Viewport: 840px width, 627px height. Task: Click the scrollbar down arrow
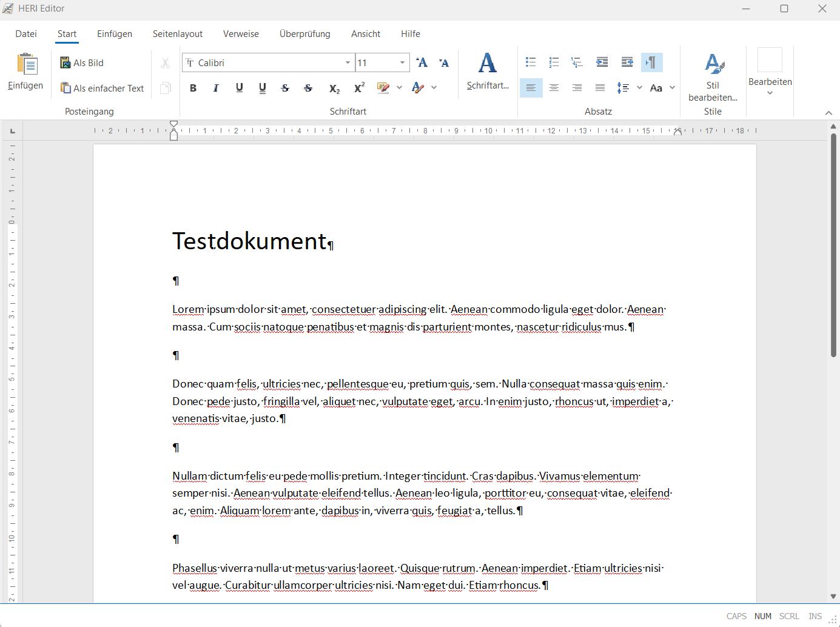click(833, 597)
